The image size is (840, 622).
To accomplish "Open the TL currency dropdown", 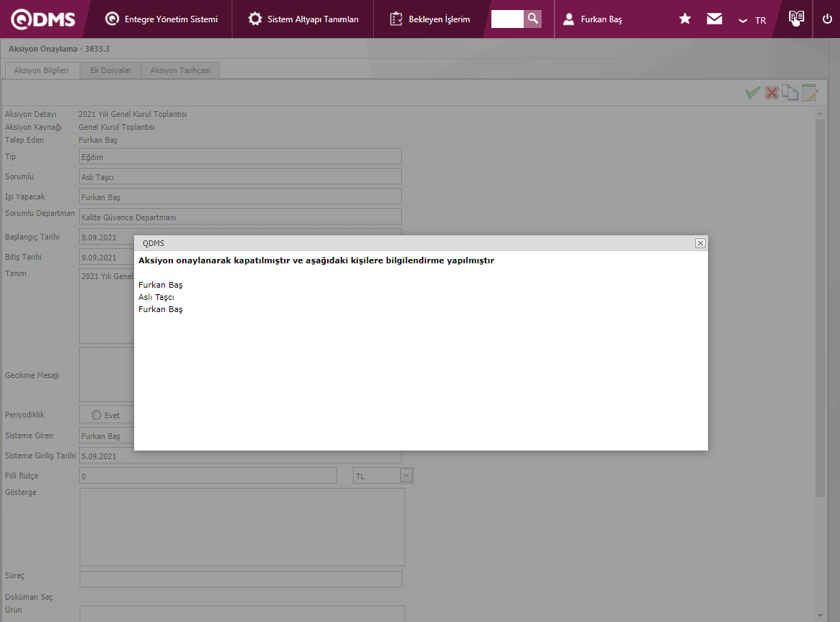I will (x=406, y=476).
